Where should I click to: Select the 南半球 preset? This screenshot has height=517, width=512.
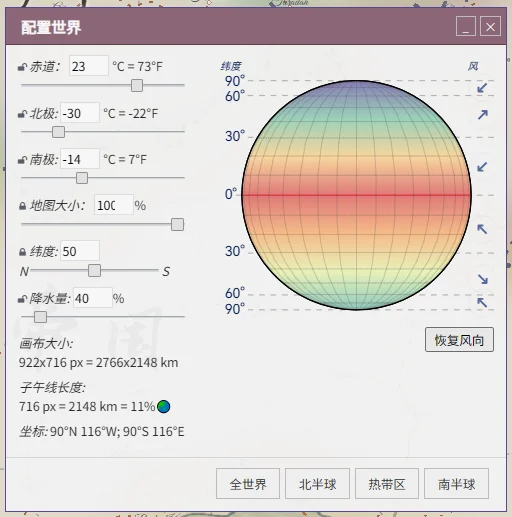[x=456, y=484]
